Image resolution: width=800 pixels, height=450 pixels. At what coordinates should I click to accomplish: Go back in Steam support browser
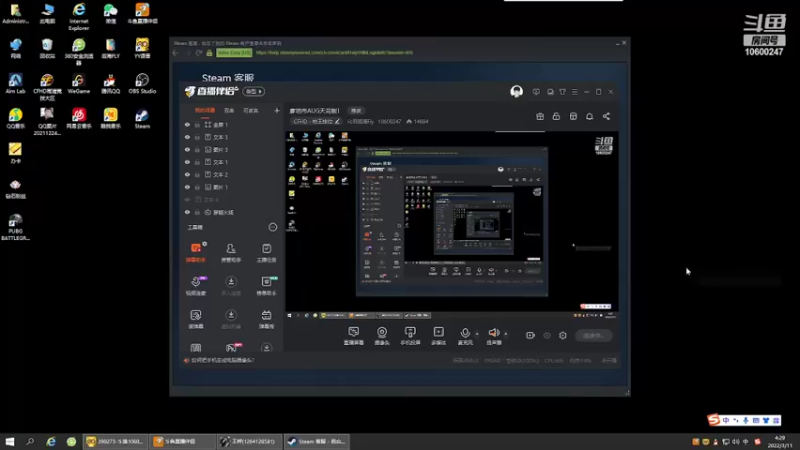pos(176,53)
